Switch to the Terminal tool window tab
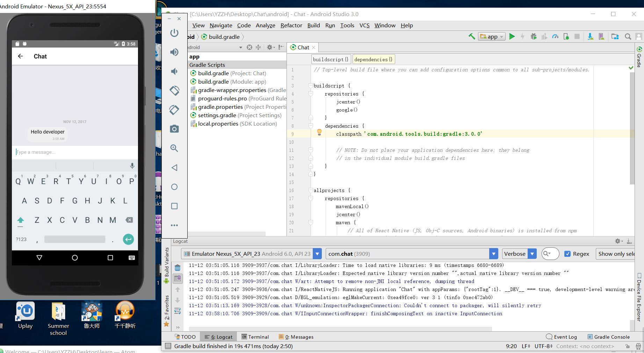Image resolution: width=644 pixels, height=353 pixels. [255, 337]
